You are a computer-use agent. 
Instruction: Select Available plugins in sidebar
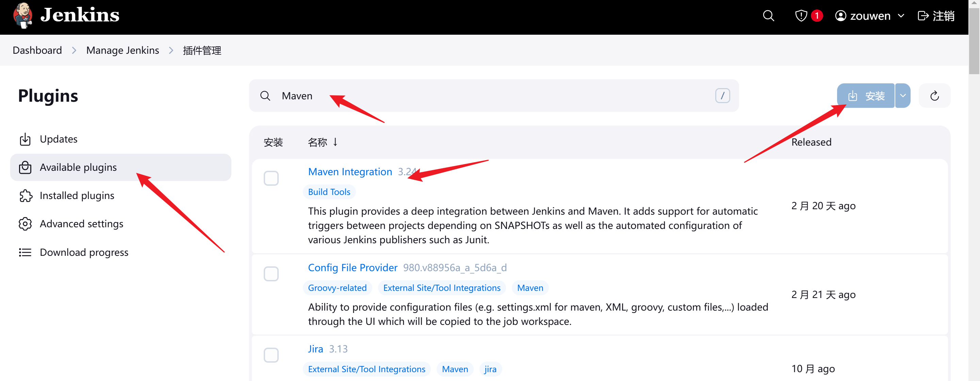click(120, 167)
